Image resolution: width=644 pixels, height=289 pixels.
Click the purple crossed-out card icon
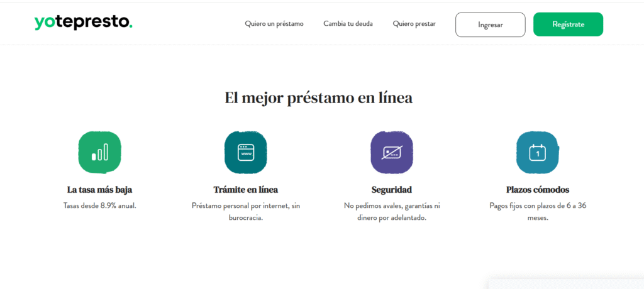pyautogui.click(x=392, y=152)
